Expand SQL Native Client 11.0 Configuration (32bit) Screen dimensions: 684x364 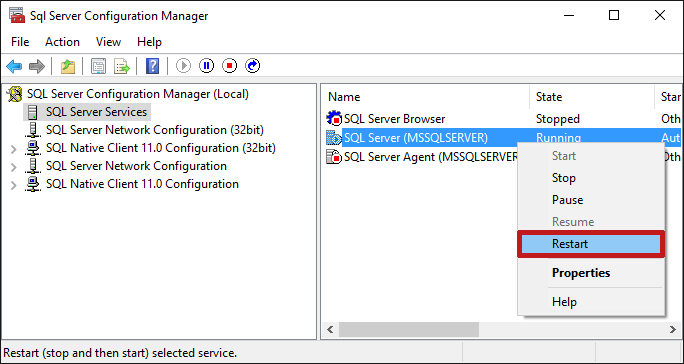[x=14, y=149]
